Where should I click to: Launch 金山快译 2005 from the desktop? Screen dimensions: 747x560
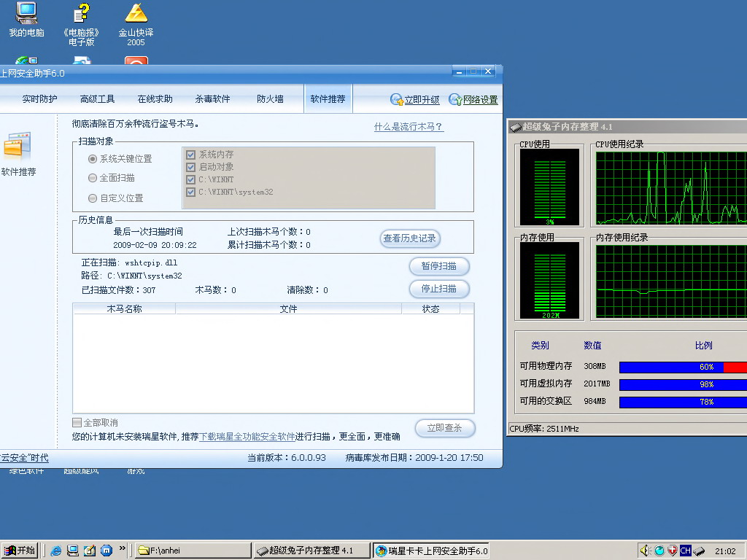tap(136, 24)
